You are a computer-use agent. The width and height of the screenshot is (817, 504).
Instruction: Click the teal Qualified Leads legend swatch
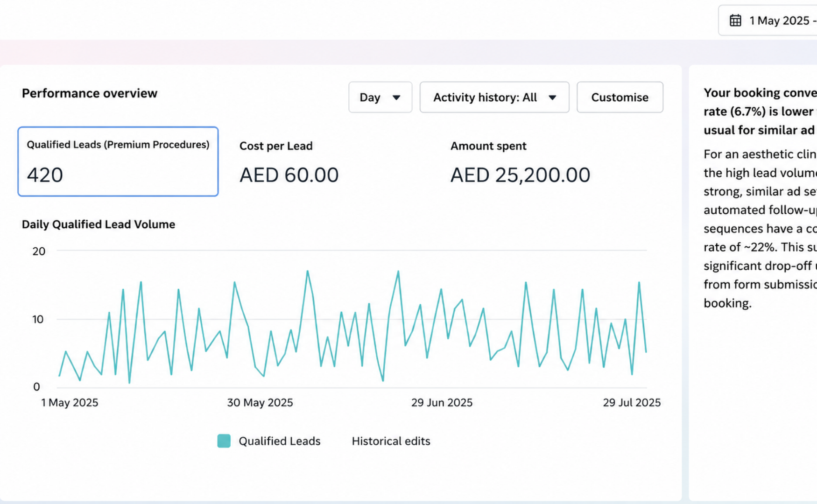click(224, 441)
